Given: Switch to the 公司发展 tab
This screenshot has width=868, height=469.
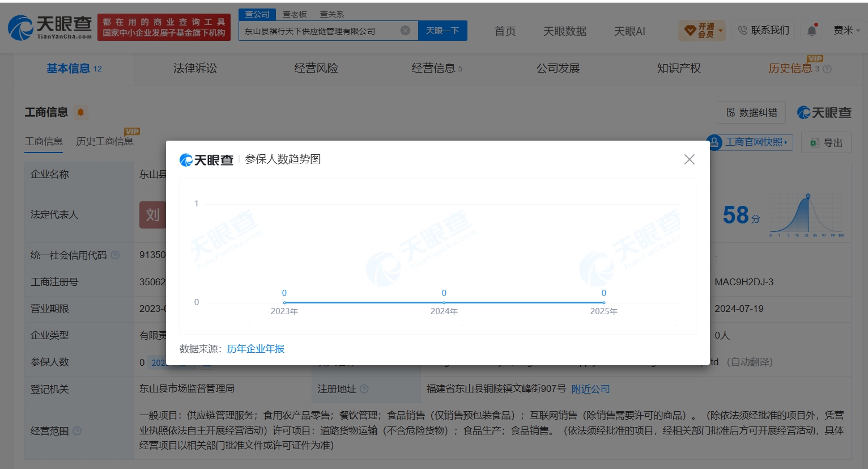Looking at the screenshot, I should tap(558, 69).
